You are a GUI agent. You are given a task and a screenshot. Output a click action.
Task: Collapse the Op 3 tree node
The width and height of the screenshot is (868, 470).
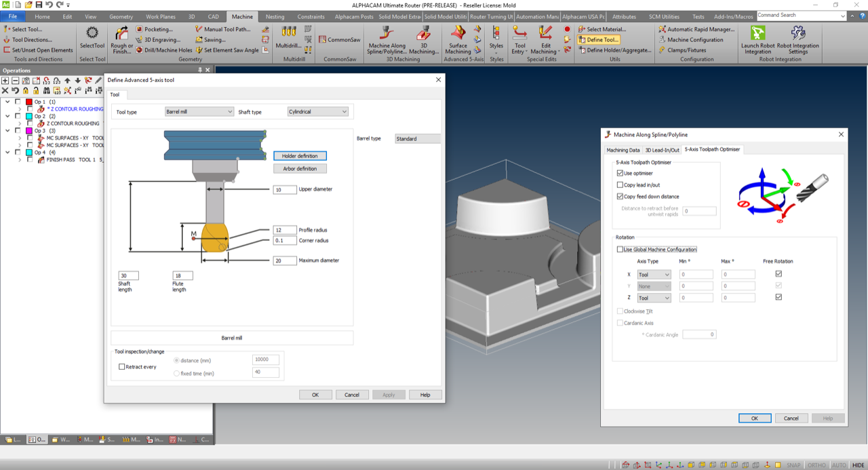(x=8, y=131)
